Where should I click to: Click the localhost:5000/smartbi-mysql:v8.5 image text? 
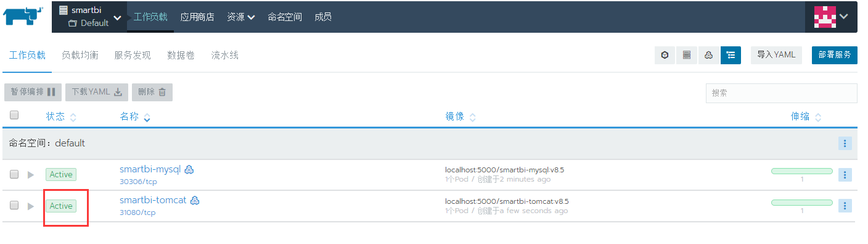point(504,169)
